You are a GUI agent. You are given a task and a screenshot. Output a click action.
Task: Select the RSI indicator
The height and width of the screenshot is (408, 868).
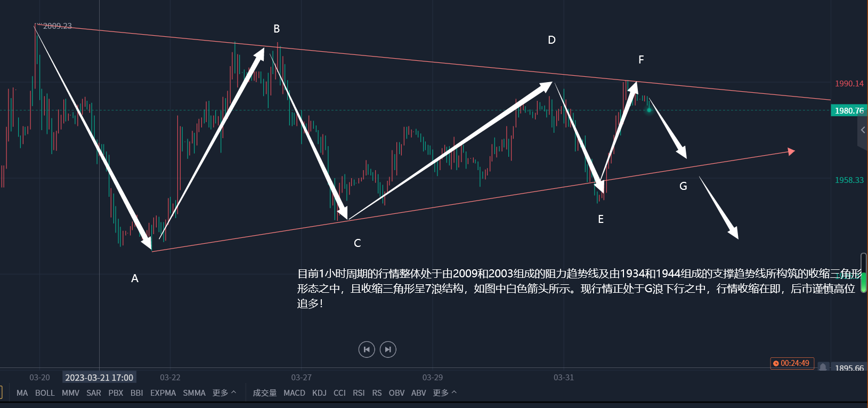(359, 393)
